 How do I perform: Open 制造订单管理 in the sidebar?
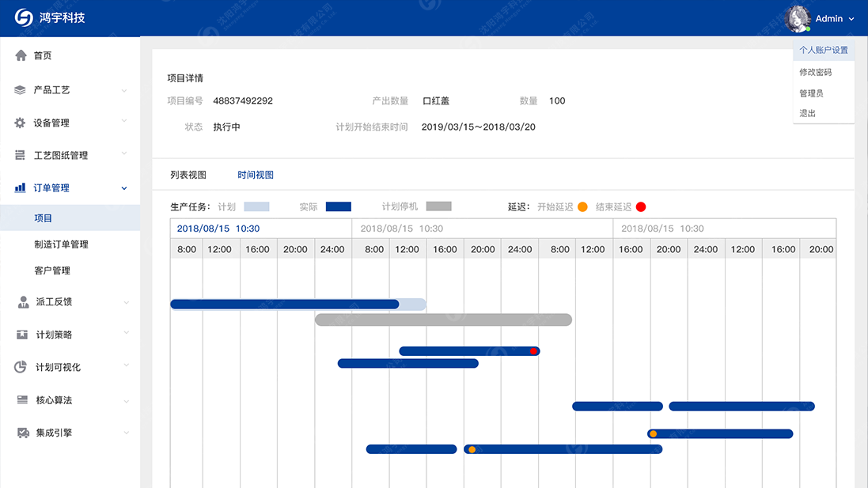pyautogui.click(x=61, y=244)
